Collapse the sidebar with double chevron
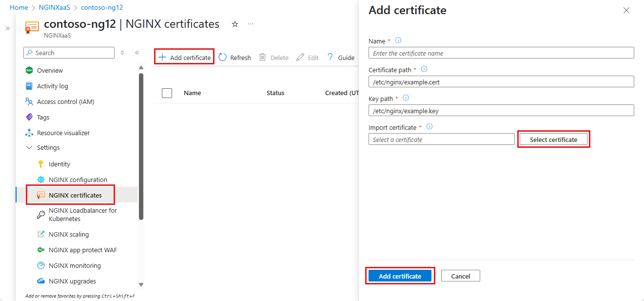The image size is (644, 301). 137,53
